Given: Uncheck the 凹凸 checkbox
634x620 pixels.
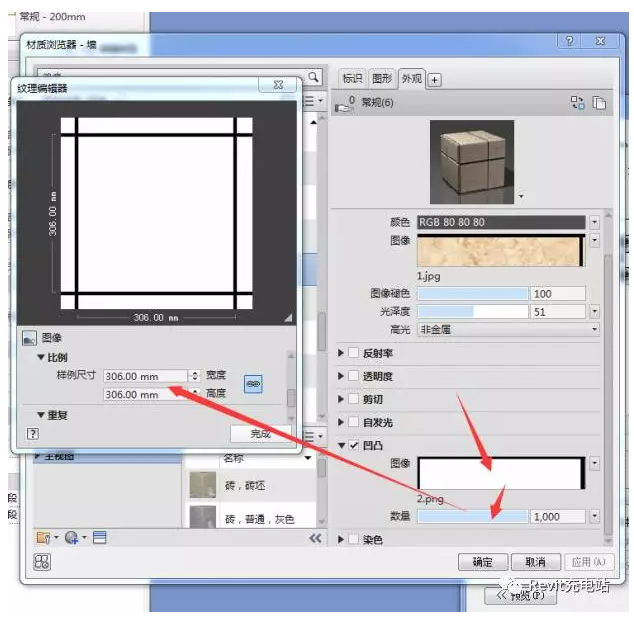Looking at the screenshot, I should coord(354,445).
